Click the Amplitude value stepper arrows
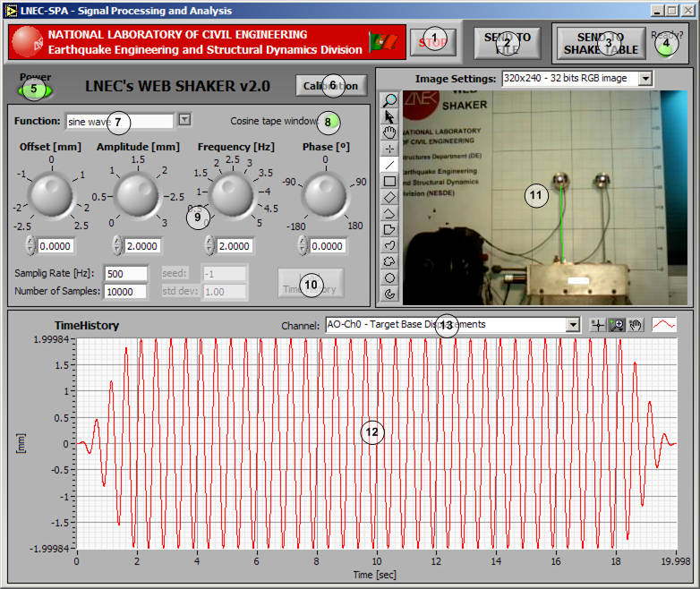 [117, 245]
